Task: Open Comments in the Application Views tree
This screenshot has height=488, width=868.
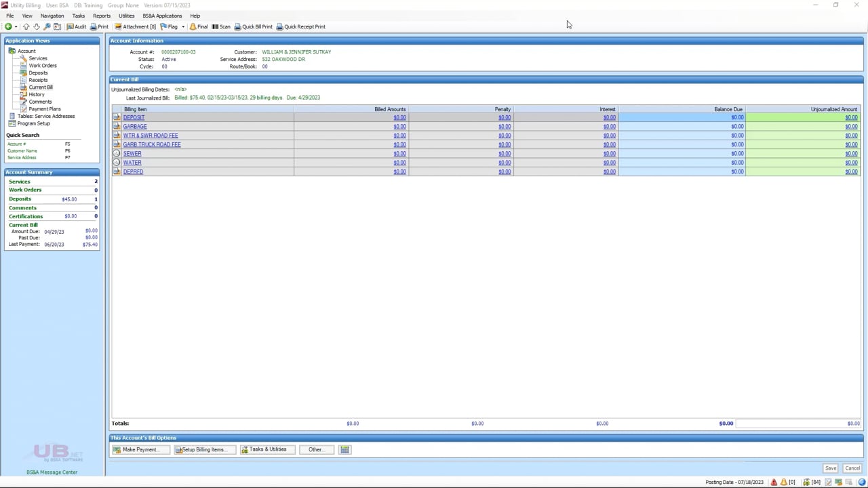Action: pos(40,102)
